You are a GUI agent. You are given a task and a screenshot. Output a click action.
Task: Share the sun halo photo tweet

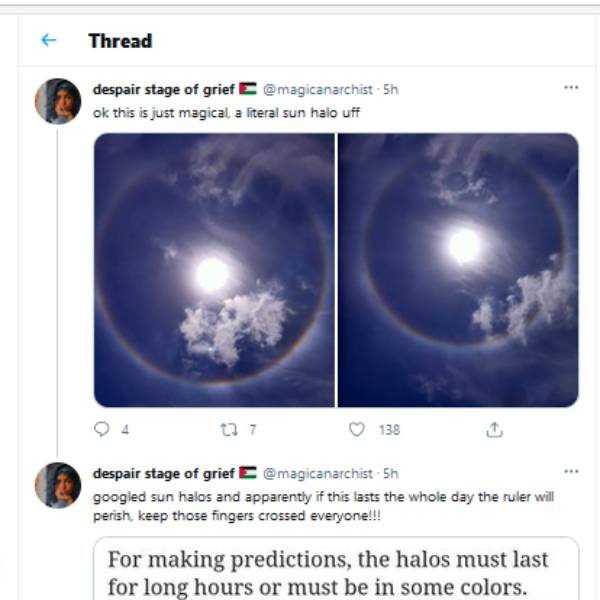pos(493,429)
